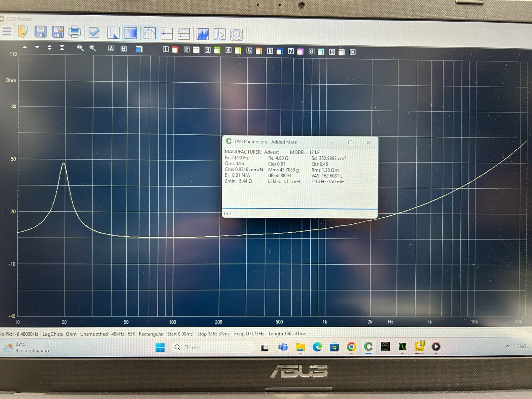Click the red overlay 1 color swatch
Screen dimensions: 532x399
(x=175, y=50)
